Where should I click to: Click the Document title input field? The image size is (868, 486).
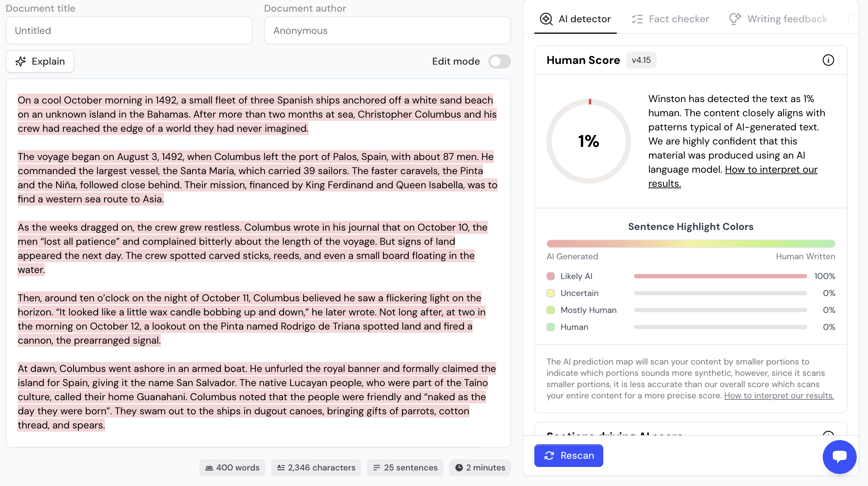click(129, 31)
